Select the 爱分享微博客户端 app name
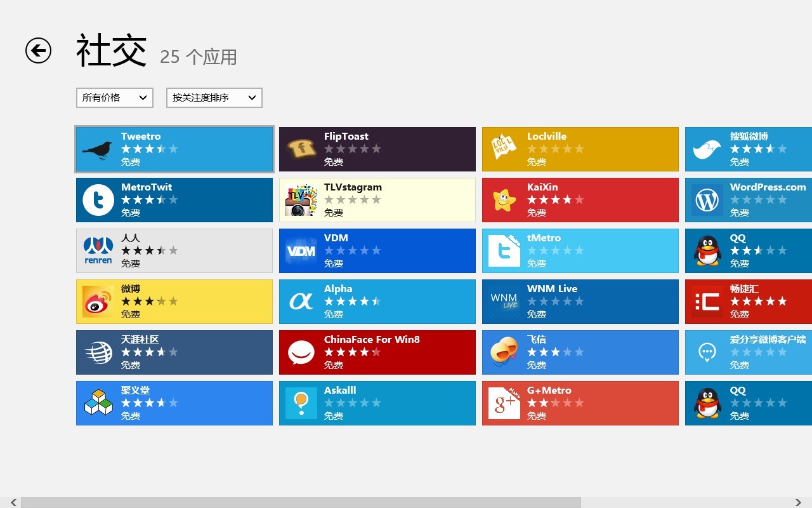The height and width of the screenshot is (508, 812). pos(768,339)
